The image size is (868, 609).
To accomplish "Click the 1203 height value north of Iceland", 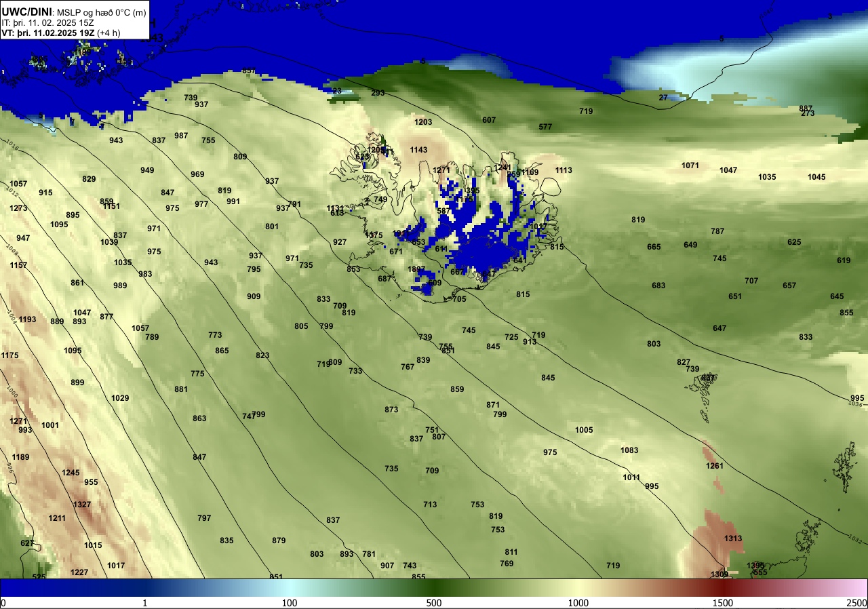I will tap(423, 122).
